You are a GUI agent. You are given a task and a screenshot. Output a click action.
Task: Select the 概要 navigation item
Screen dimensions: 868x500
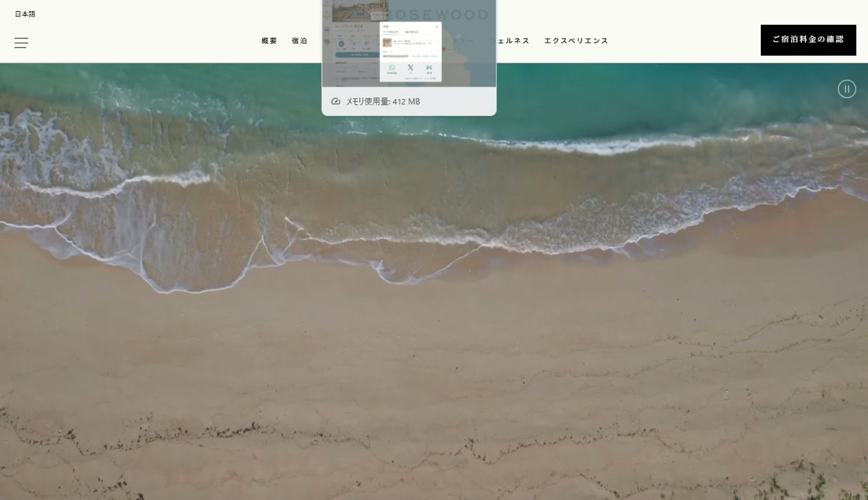269,41
